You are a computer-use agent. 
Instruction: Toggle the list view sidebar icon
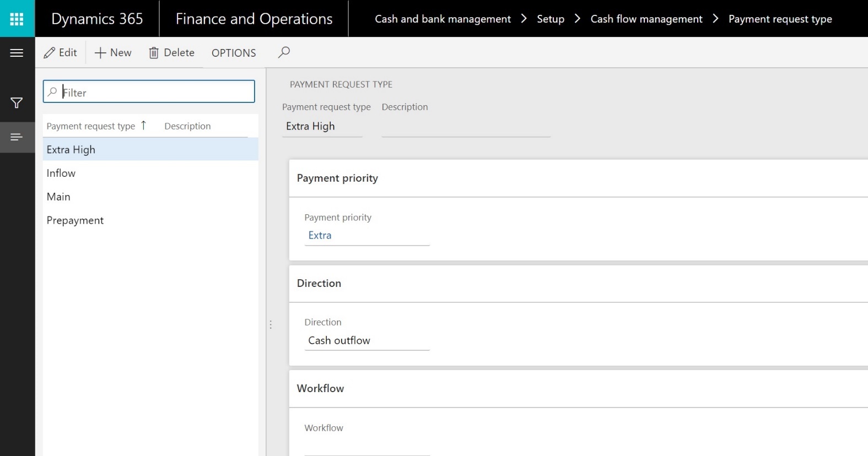[17, 137]
